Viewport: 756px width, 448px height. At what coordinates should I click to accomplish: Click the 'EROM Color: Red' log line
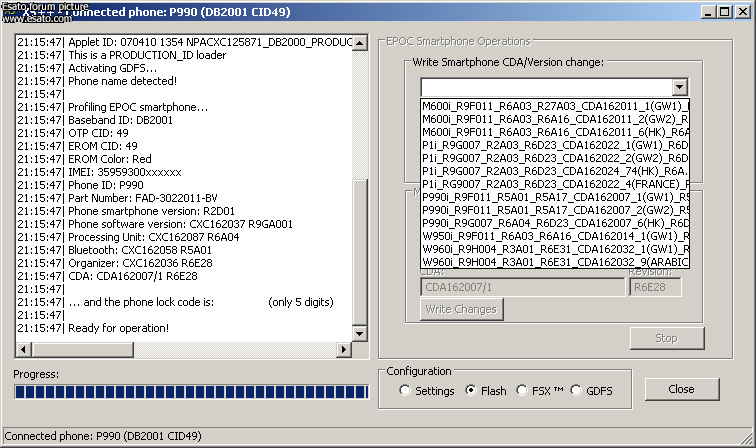point(84,159)
